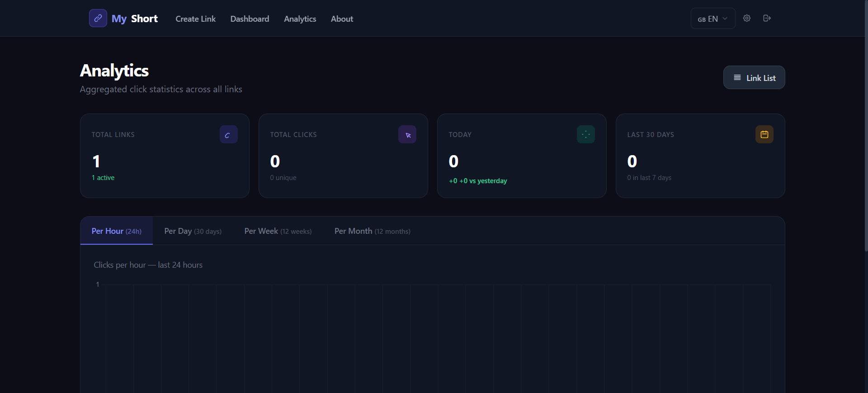
Task: Click the 'Clicks per hour — last 24 hours' title
Action: coord(148,265)
